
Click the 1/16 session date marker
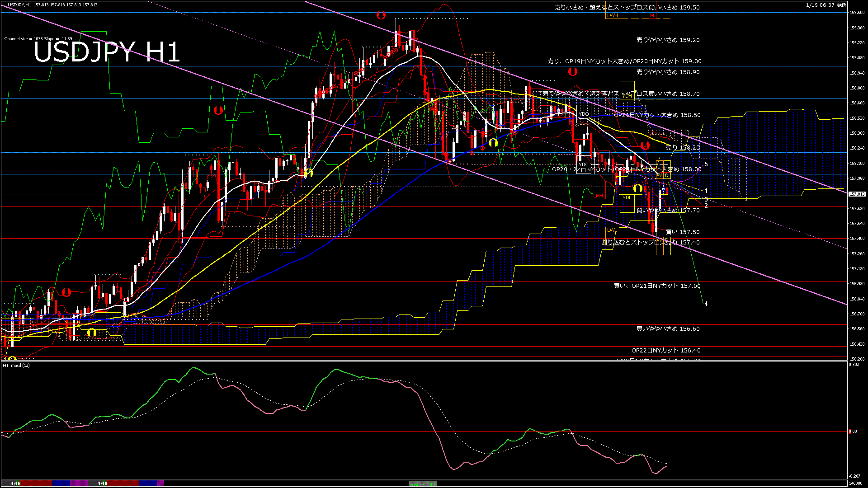tap(16, 483)
